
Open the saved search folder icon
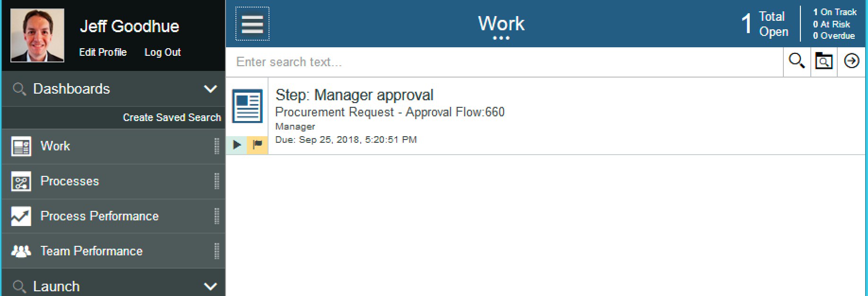[x=824, y=61]
